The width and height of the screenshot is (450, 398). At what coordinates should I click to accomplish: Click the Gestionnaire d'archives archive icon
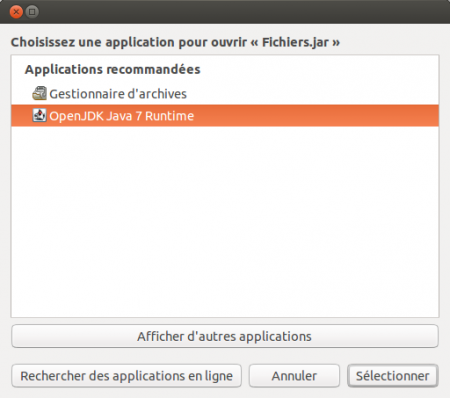[39, 93]
